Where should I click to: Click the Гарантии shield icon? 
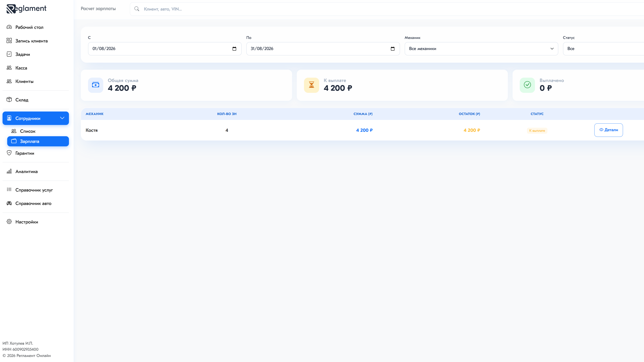pos(9,153)
